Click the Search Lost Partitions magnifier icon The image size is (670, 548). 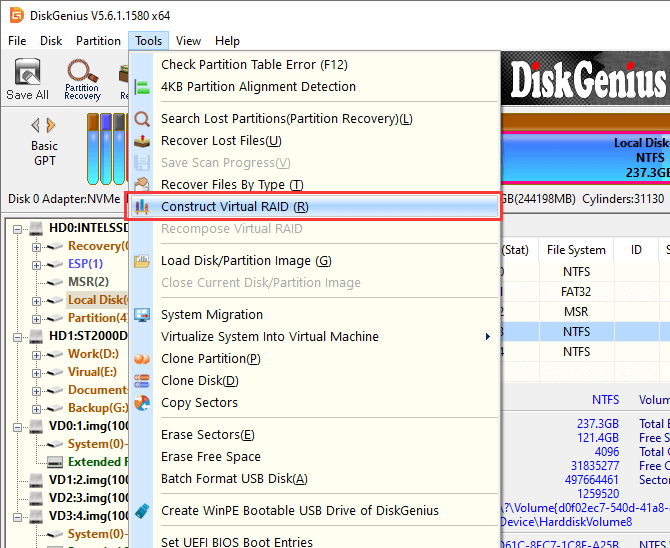point(142,119)
